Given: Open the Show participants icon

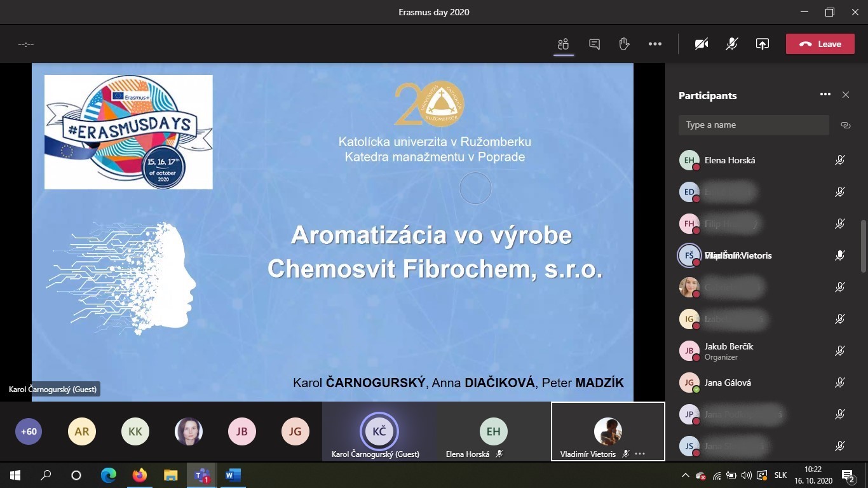Looking at the screenshot, I should [x=563, y=44].
